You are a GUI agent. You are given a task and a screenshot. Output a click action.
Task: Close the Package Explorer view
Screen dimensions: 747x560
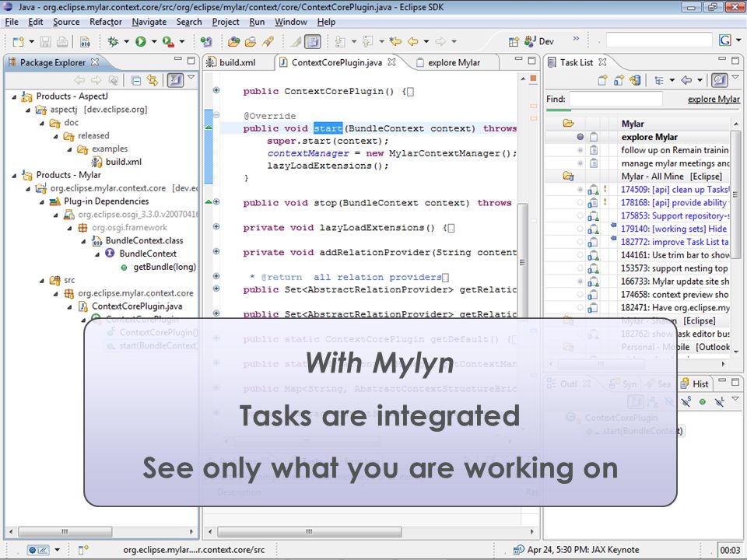95,62
